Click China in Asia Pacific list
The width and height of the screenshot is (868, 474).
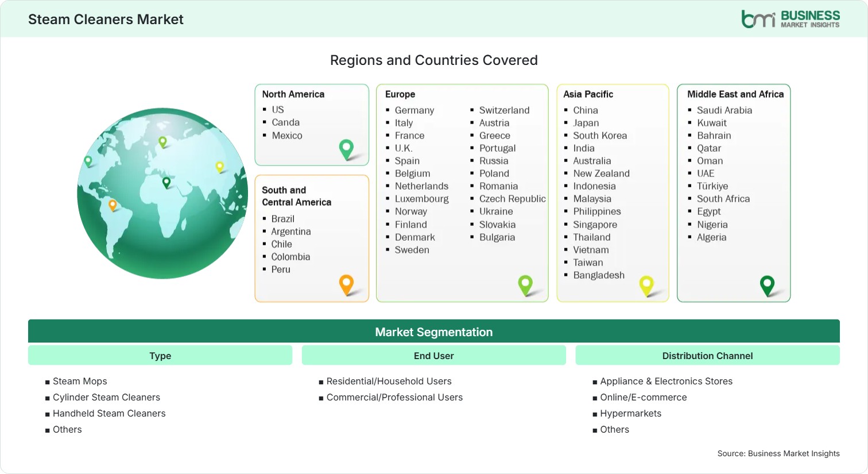click(x=586, y=110)
